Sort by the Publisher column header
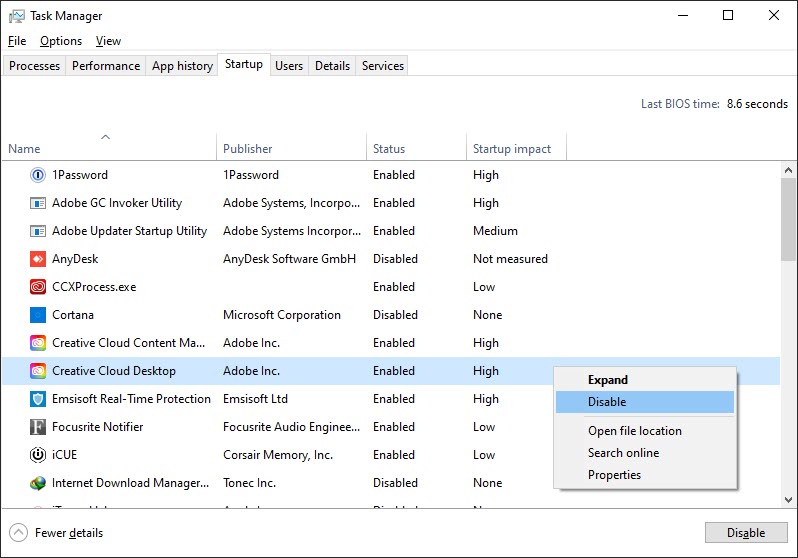 (x=292, y=147)
